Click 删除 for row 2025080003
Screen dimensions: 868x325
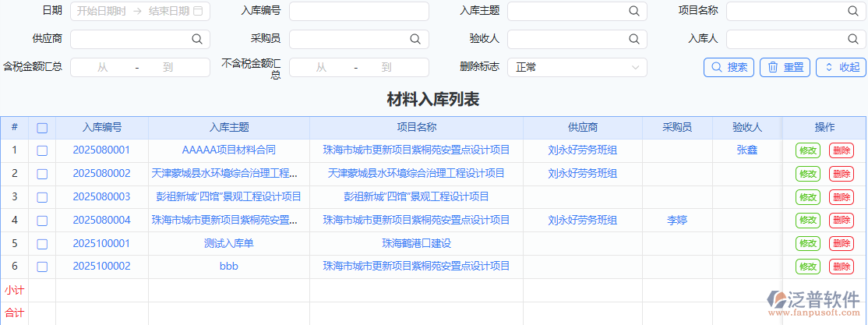point(842,197)
